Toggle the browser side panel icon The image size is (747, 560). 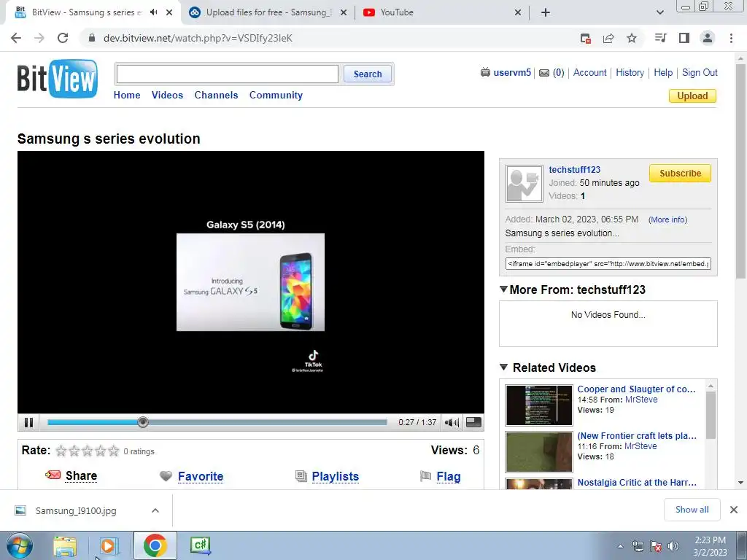[x=684, y=38]
